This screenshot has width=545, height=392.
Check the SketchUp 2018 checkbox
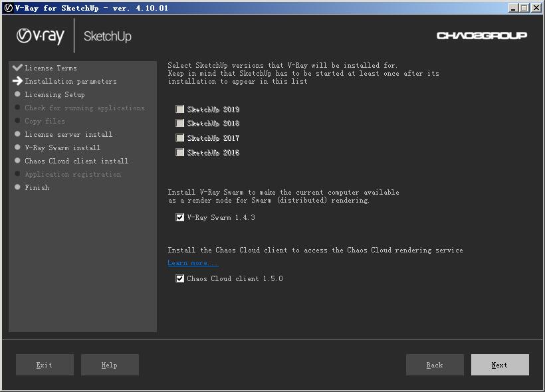pos(179,124)
